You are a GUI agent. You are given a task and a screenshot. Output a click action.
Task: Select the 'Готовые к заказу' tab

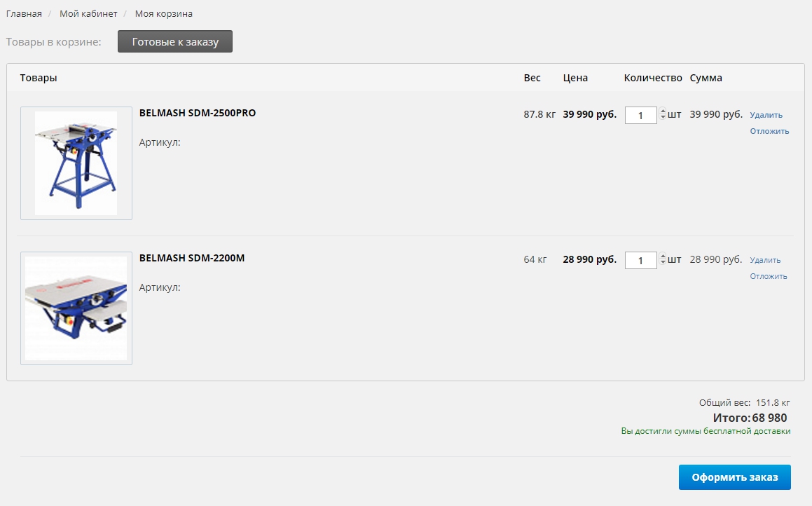(175, 42)
